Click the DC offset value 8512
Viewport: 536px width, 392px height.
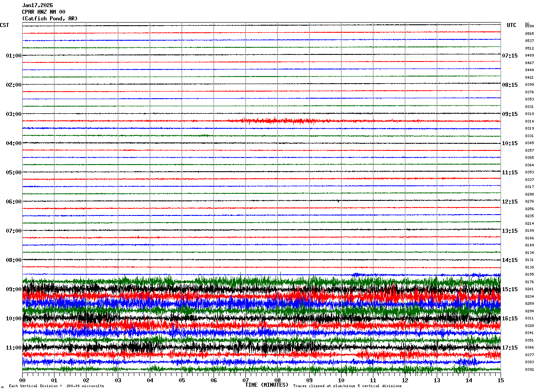tap(529, 48)
